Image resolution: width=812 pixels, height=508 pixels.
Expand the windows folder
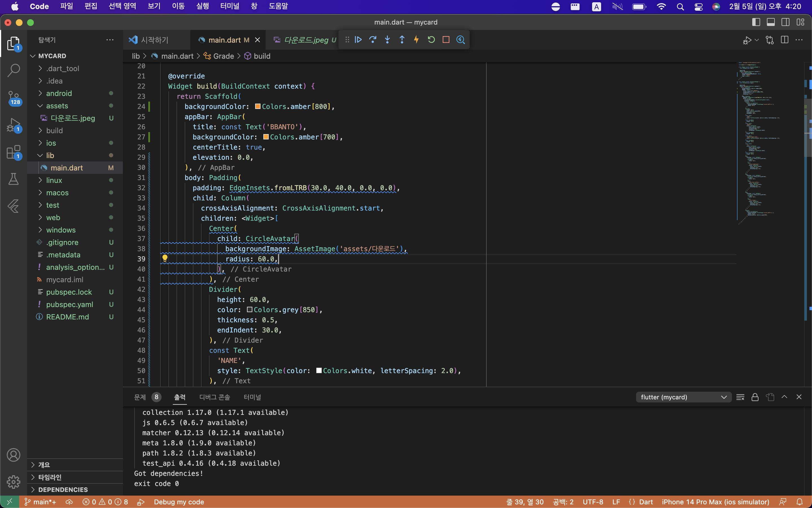tap(40, 230)
